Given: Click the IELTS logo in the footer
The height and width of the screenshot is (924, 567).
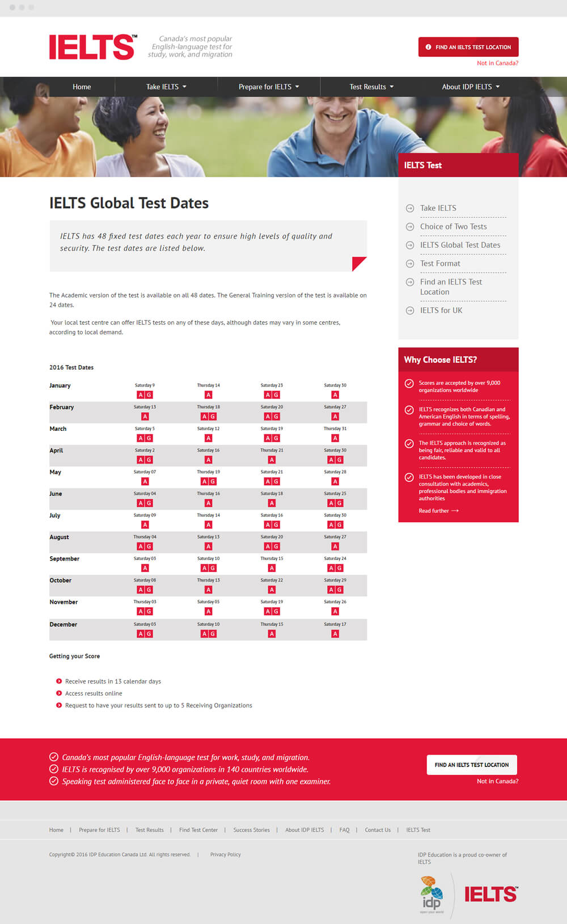Looking at the screenshot, I should pos(491,895).
